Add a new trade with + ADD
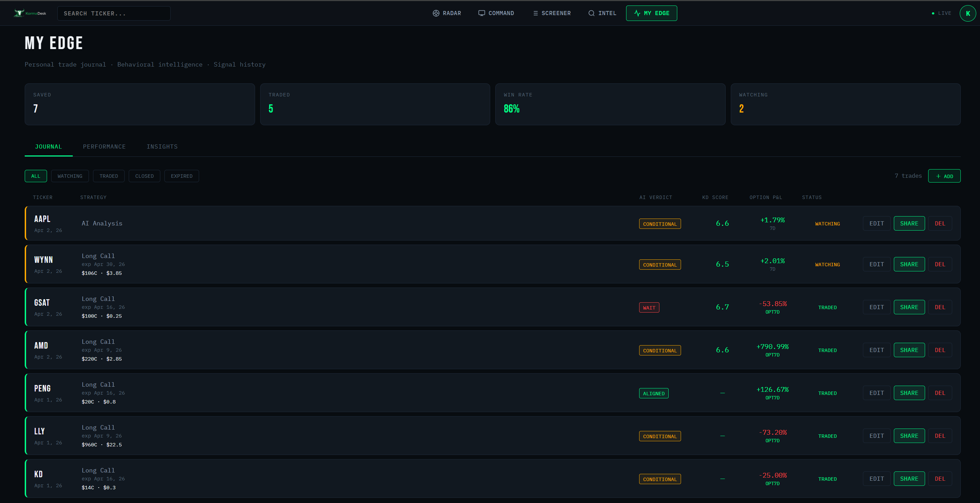Screen dimensions: 980x503 944,176
